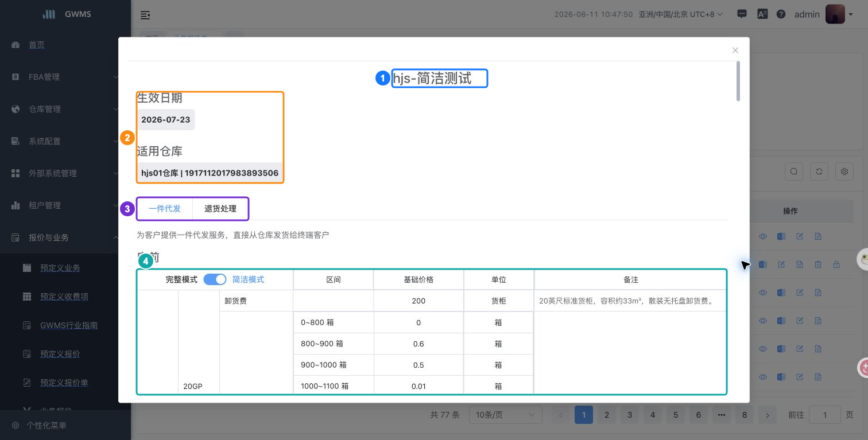Click the language translate icon in header
Screen dimensions: 868x440
coord(762,14)
